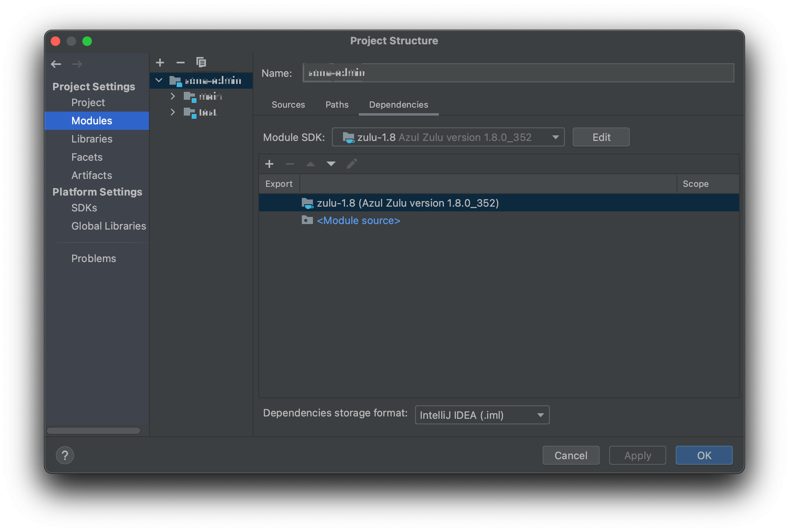Click the Edit SDK button

pos(601,137)
